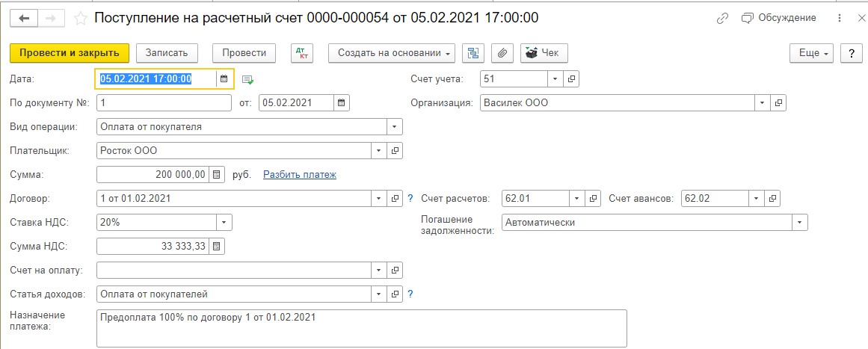Viewport: 868px width, 349px height.
Task: Expand the Ставка НДС dropdown
Action: click(x=224, y=223)
